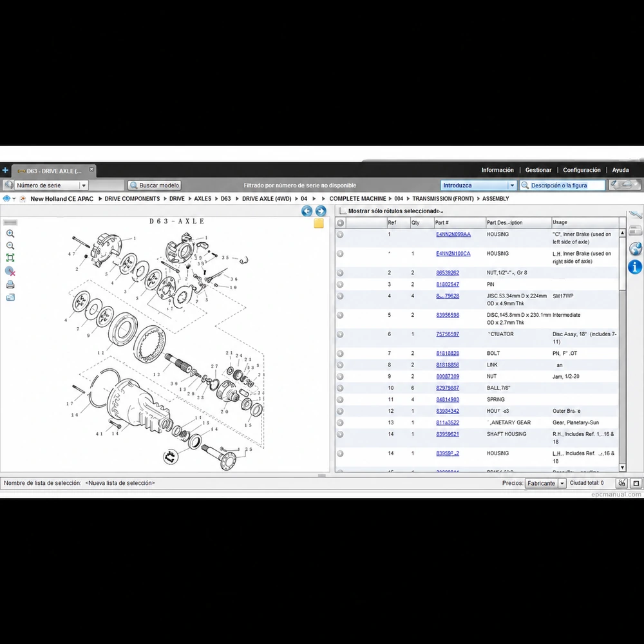Open the yellow note icon on diagram
The height and width of the screenshot is (644, 644).
point(319,223)
